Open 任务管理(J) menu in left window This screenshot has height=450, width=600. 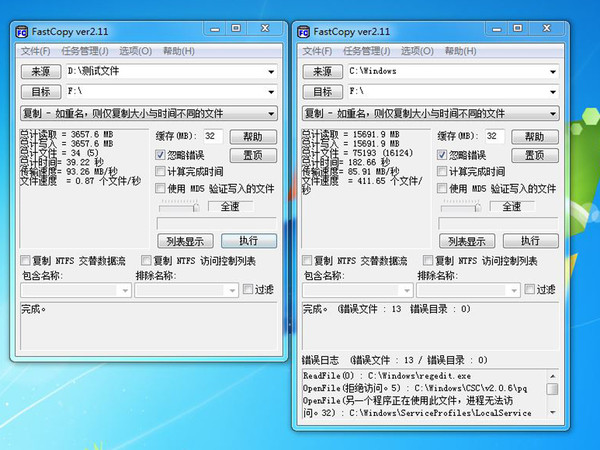click(x=85, y=51)
